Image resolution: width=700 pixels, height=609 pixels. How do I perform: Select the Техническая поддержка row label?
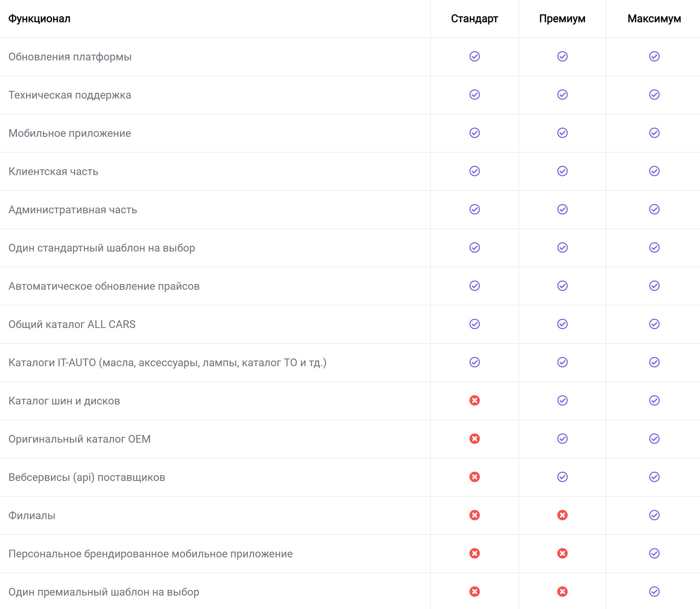pyautogui.click(x=70, y=95)
